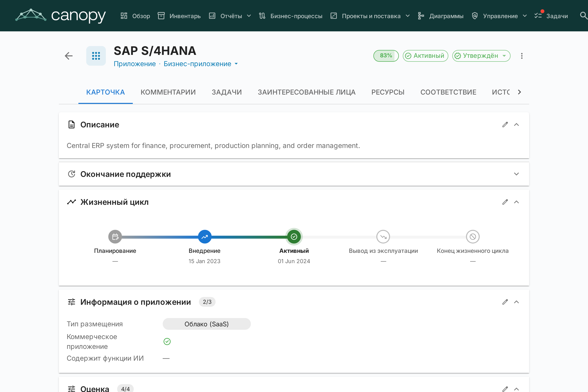Switch to the КАРТОЧКА tab
Viewport: 588px width, 392px height.
tap(106, 92)
